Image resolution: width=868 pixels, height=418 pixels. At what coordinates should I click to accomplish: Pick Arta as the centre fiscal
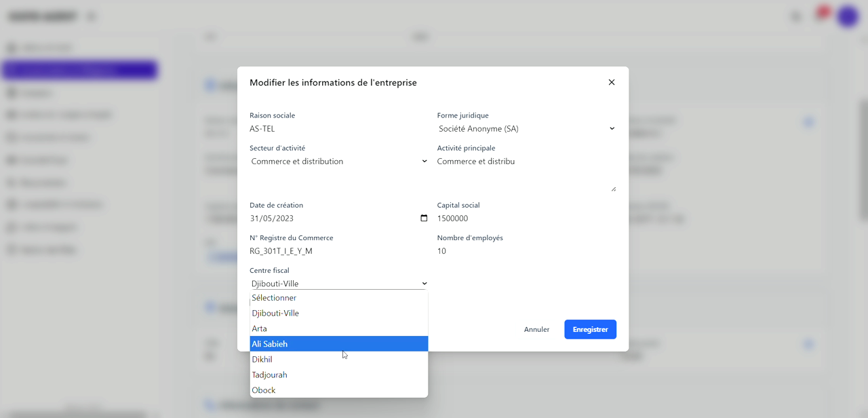(338, 328)
